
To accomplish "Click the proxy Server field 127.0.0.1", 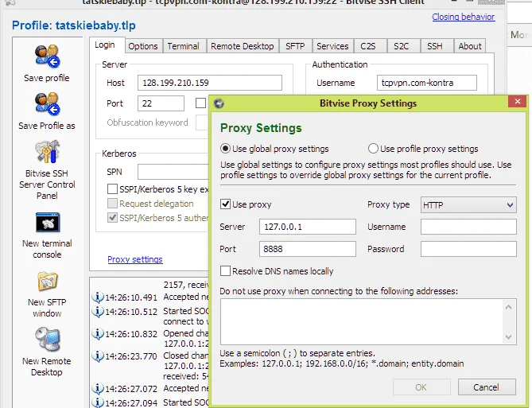I will pyautogui.click(x=308, y=227).
